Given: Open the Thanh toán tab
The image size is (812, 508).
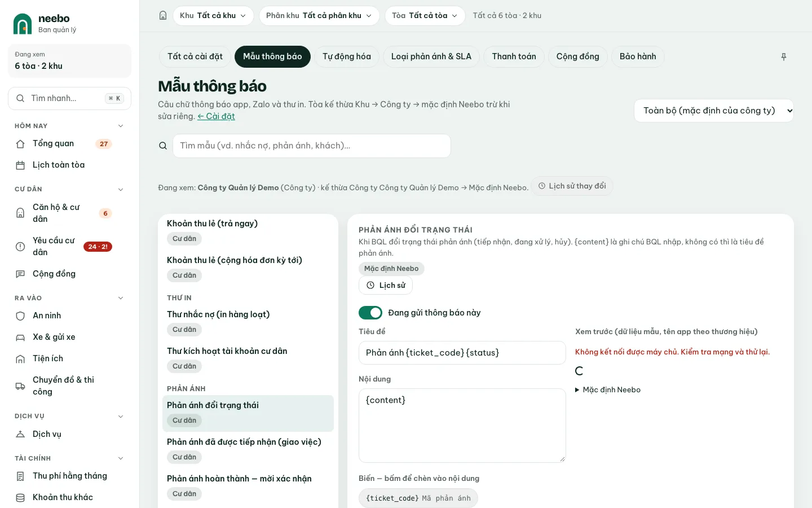Looking at the screenshot, I should 514,56.
